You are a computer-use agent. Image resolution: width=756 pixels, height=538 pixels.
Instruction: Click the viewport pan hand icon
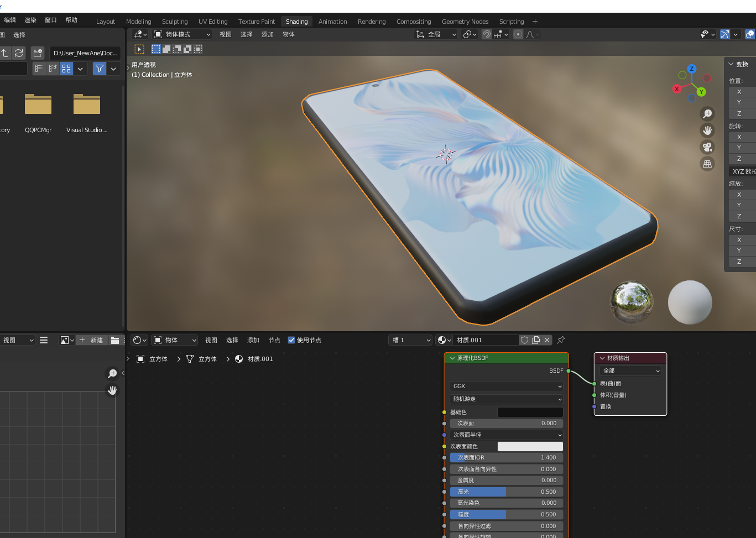707,130
